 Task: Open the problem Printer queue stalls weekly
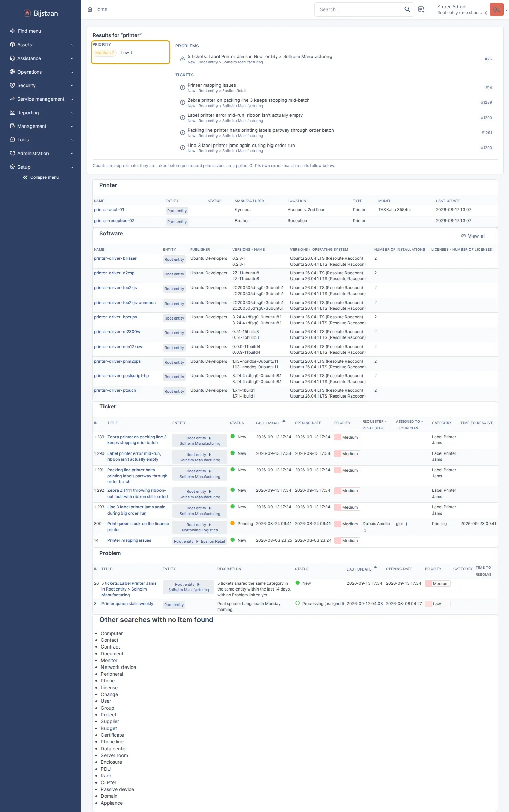coord(127,604)
